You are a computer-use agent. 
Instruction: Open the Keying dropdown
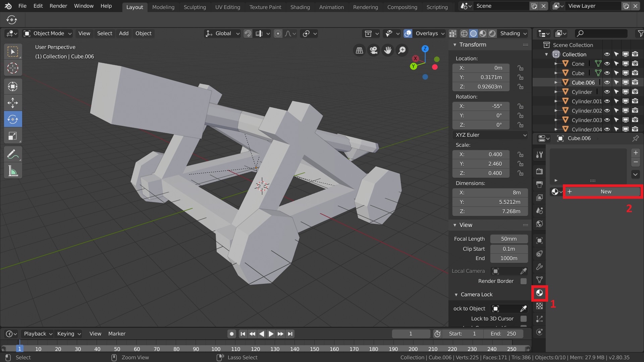pyautogui.click(x=68, y=334)
